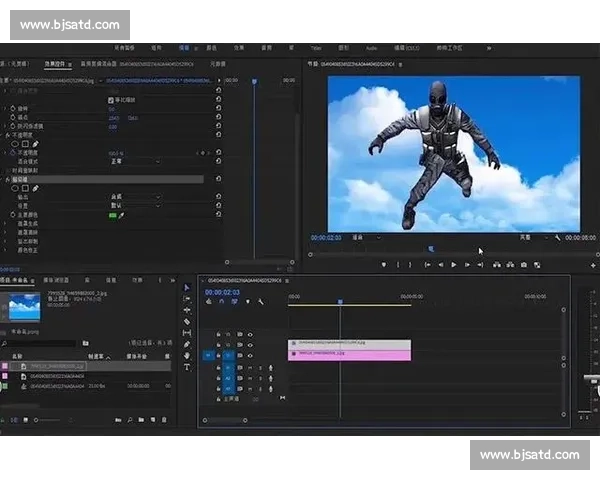Click the Export Frame camera icon
Image resolution: width=600 pixels, height=480 pixels.
click(x=523, y=265)
